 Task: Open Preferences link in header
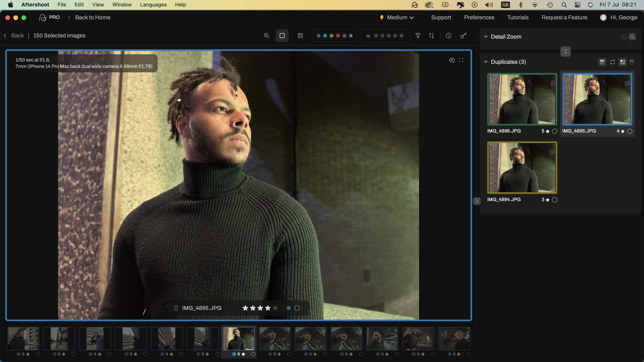click(x=479, y=17)
